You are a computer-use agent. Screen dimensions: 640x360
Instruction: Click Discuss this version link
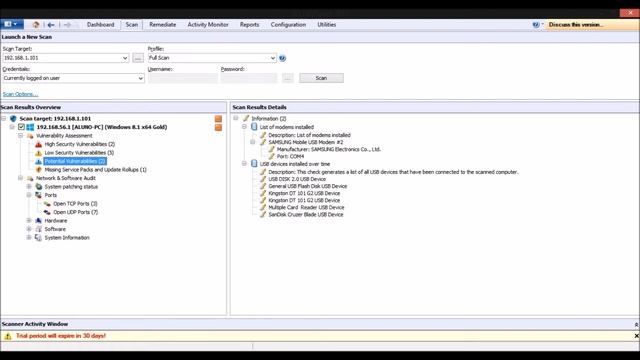click(576, 24)
